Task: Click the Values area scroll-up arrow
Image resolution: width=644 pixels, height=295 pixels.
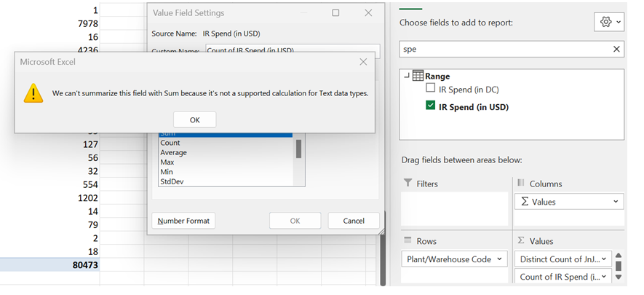Action: (618, 256)
